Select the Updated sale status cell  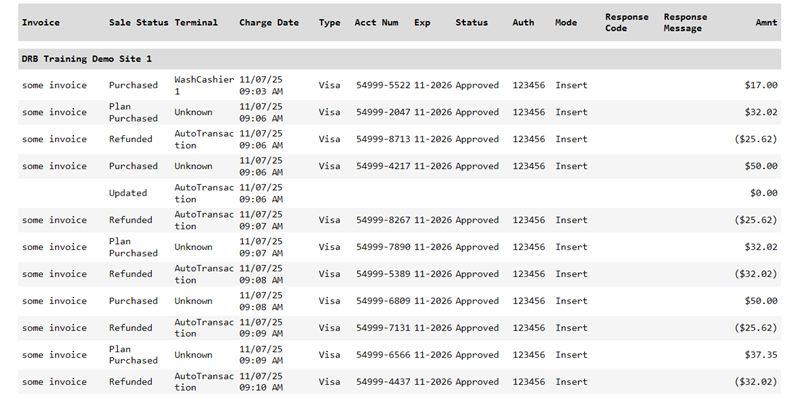click(128, 193)
